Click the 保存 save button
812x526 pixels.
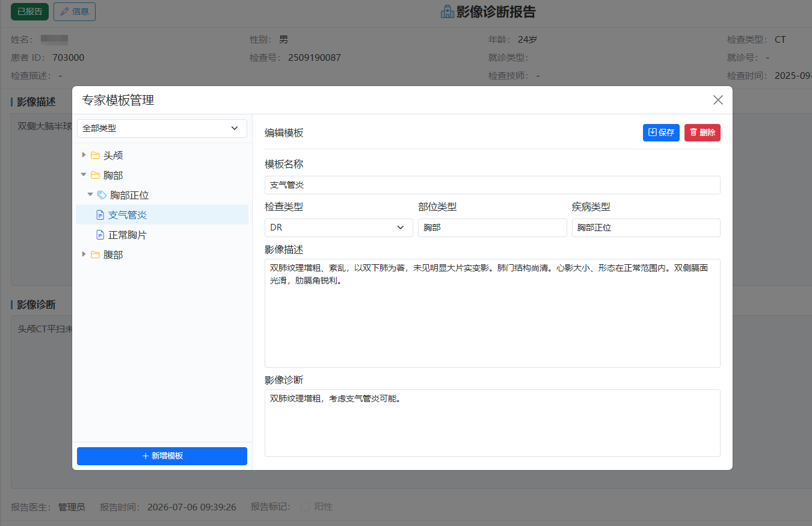click(661, 132)
